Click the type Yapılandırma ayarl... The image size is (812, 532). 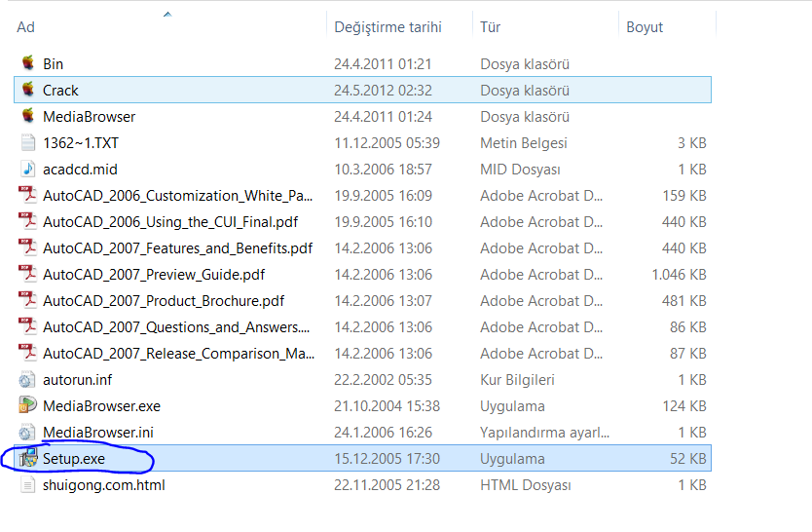[545, 433]
